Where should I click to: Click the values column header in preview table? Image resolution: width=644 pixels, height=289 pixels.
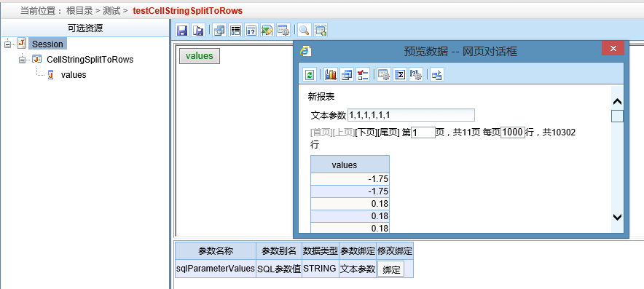pos(350,165)
